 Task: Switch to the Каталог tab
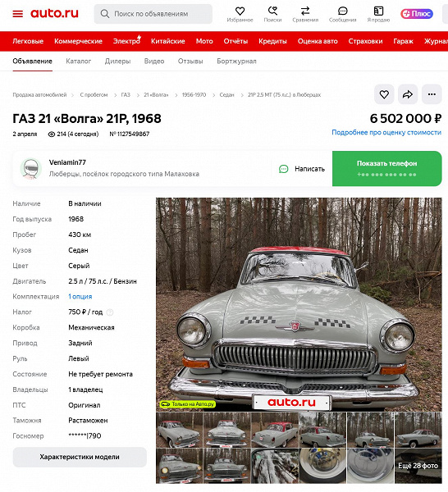[x=79, y=61]
